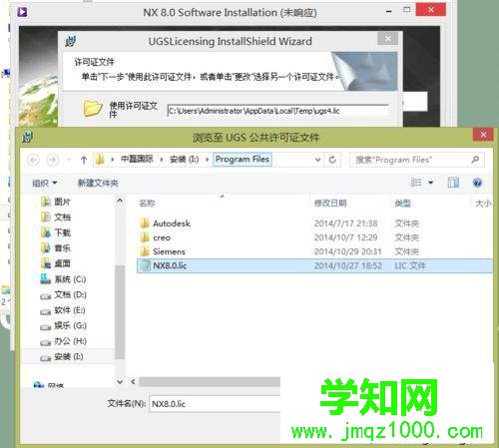The width and height of the screenshot is (499, 448).
Task: Sort by 修改日期 column header
Action: pyautogui.click(x=330, y=203)
